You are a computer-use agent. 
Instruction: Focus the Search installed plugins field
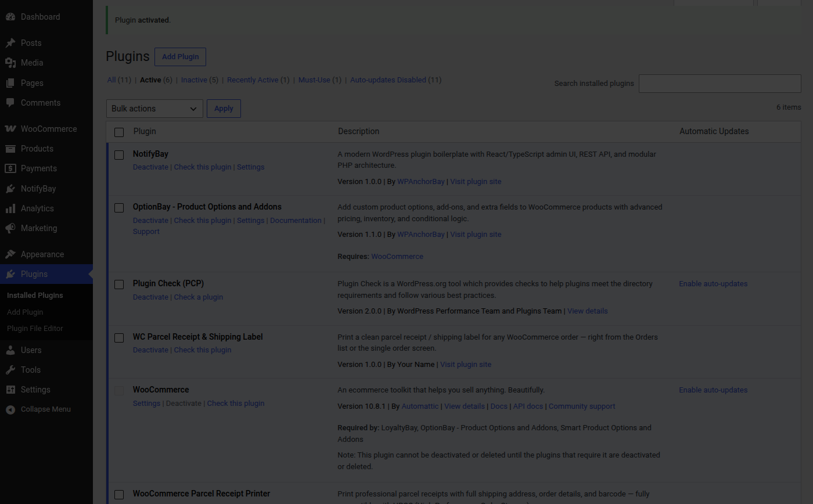[x=720, y=84]
